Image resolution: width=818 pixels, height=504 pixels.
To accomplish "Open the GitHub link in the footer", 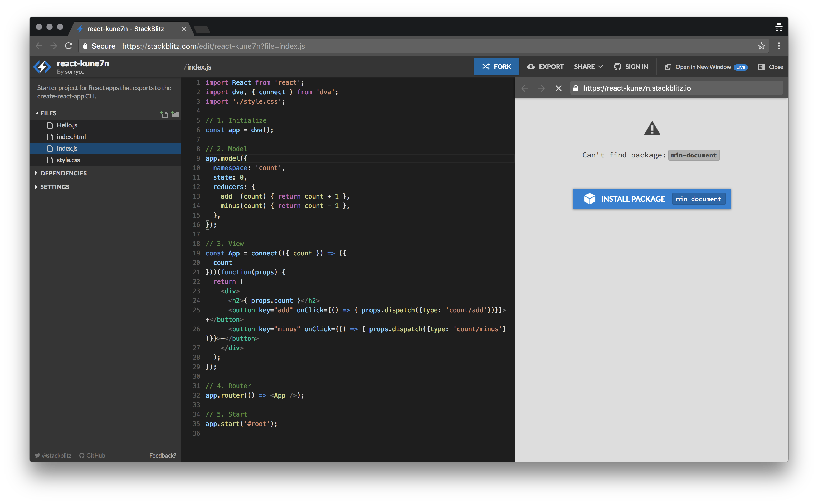I will point(92,455).
